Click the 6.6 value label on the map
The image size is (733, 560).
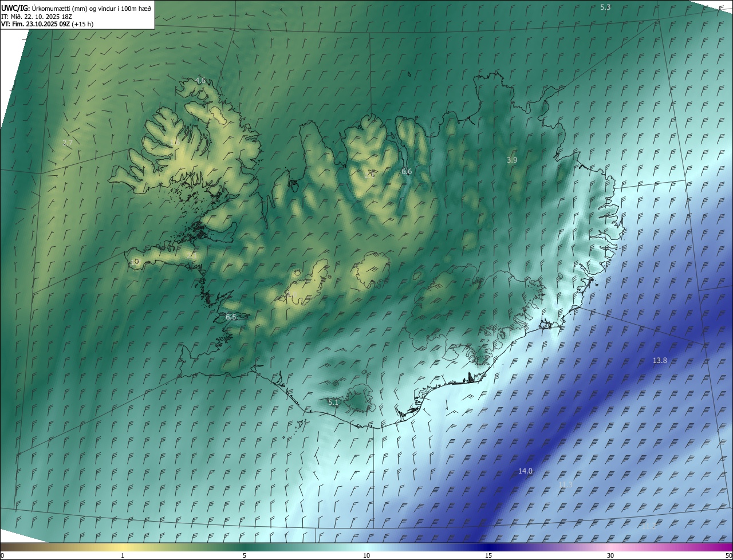coord(407,171)
